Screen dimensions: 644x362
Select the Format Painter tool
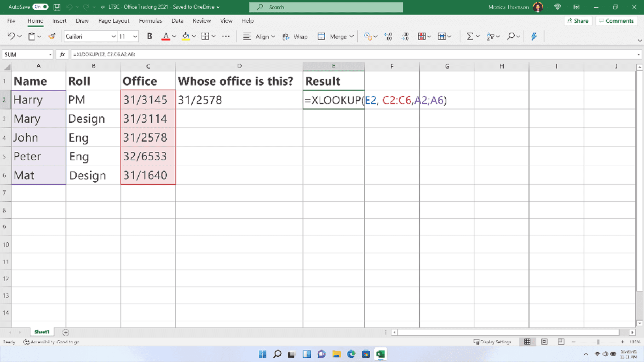[x=51, y=36]
